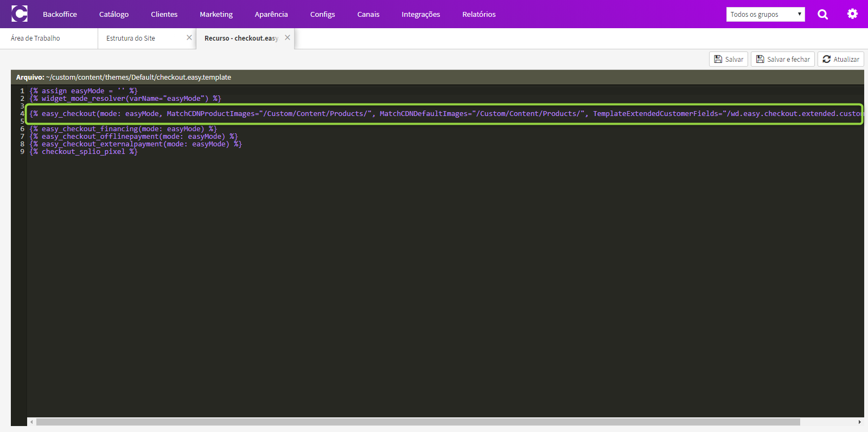The height and width of the screenshot is (432, 868).
Task: Open the Marketing menu
Action: pos(216,14)
